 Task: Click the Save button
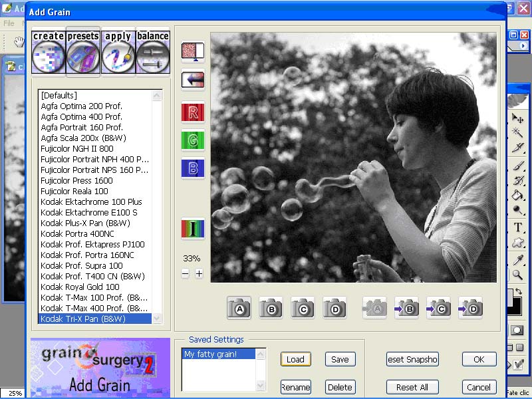pos(340,359)
